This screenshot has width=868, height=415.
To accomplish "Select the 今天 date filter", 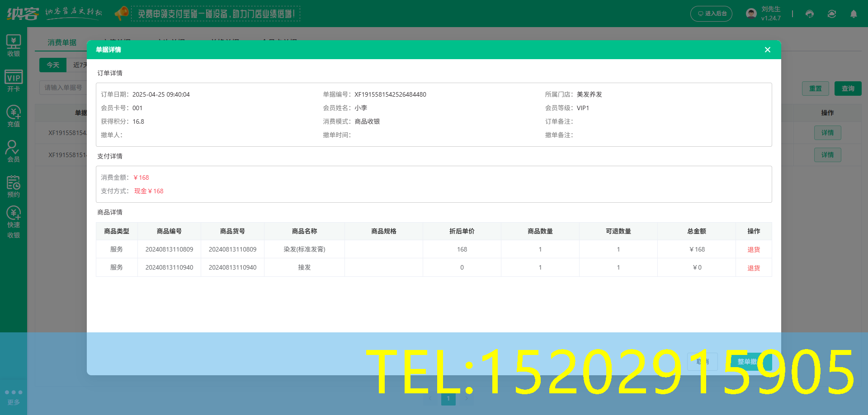I will [53, 65].
